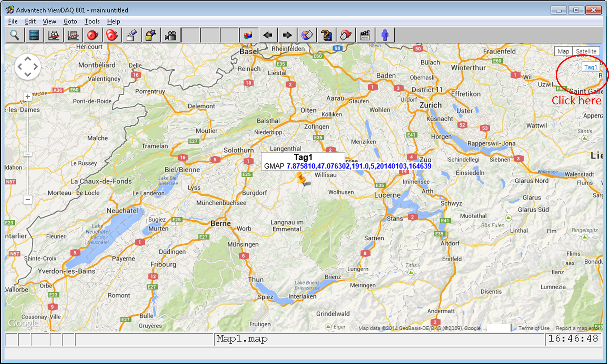
Task: Open the Help menu
Action: (114, 21)
